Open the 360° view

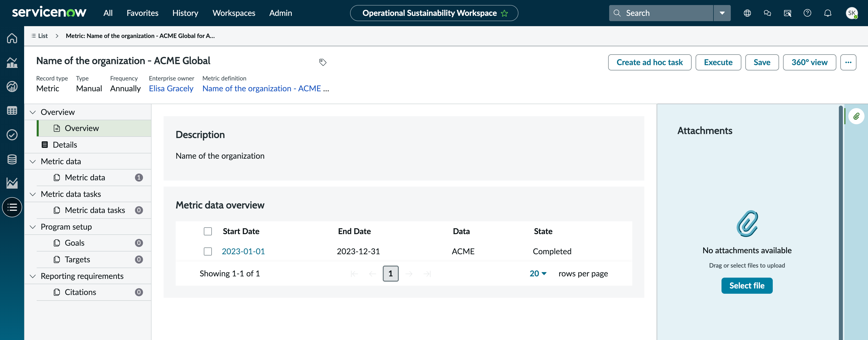tap(809, 62)
